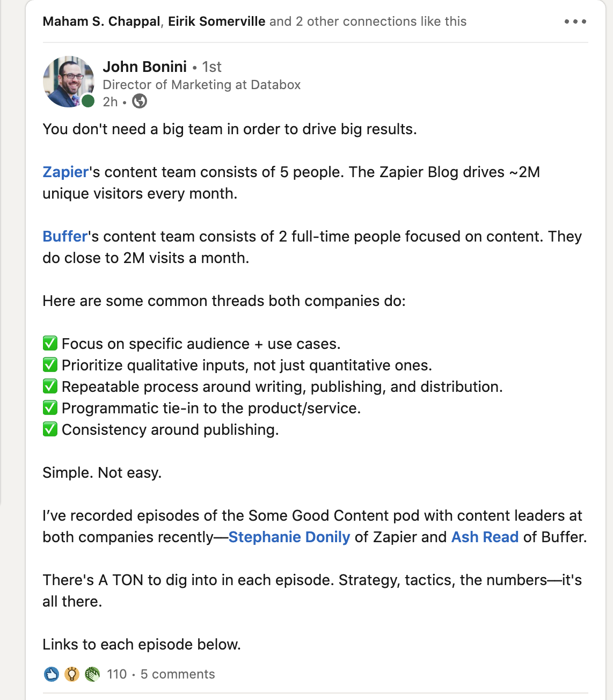Click the checkmark emoji beside 'Focus on specific audience'
Screen dimensions: 613x700
pyautogui.click(x=50, y=344)
